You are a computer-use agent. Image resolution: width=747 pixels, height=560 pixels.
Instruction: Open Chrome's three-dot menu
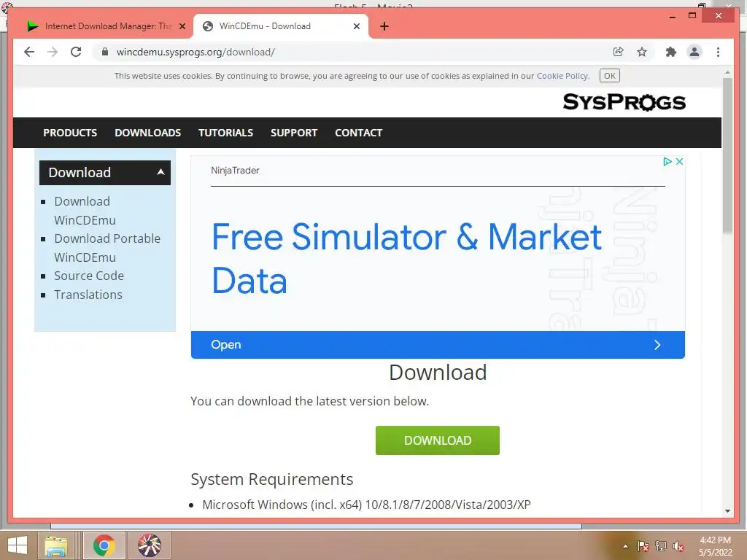[x=718, y=52]
